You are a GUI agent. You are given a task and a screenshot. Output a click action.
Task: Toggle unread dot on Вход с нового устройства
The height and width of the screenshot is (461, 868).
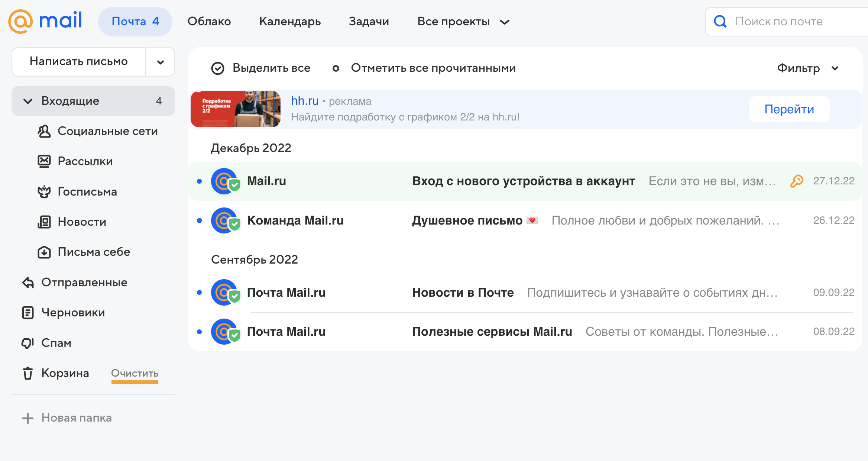click(200, 181)
